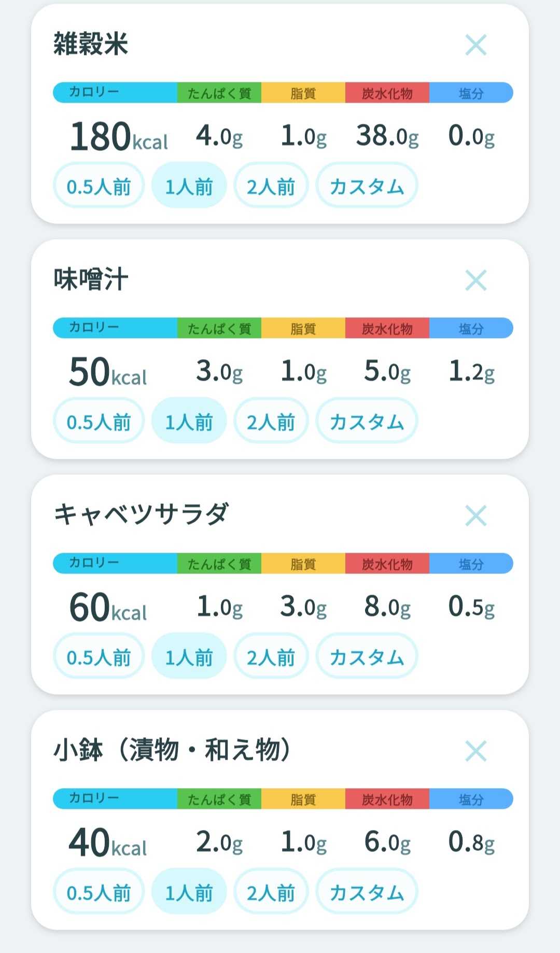Image resolution: width=560 pixels, height=953 pixels.
Task: Tap the 180kcal calorie value of 雑穀米
Action: click(x=119, y=137)
